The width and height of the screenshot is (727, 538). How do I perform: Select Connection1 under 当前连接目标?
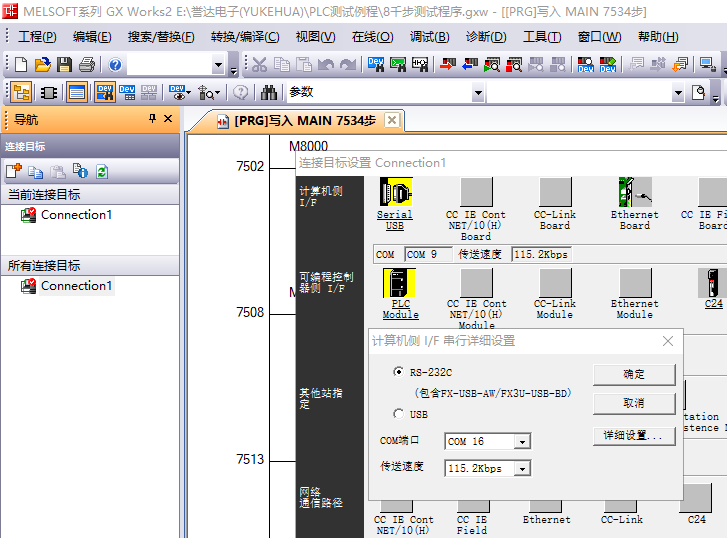(x=77, y=215)
